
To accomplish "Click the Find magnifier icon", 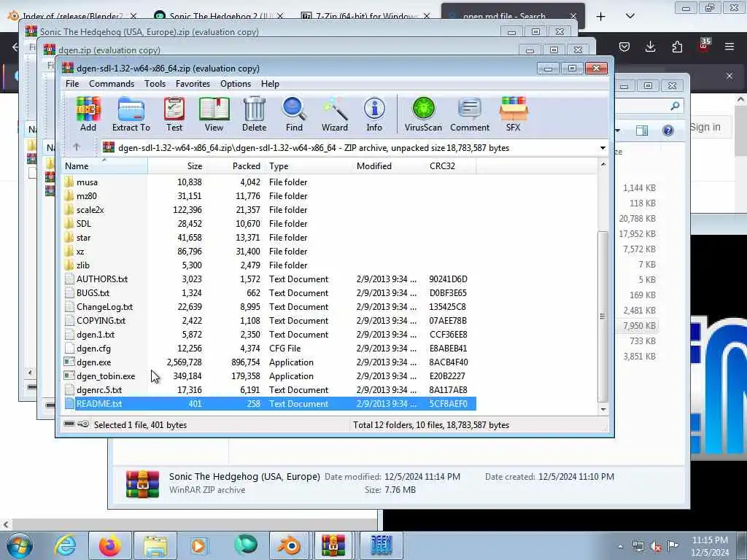I will tap(294, 114).
